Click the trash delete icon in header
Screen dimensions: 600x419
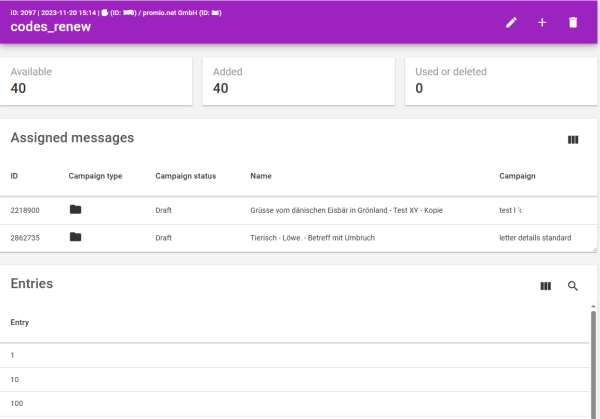pyautogui.click(x=573, y=22)
